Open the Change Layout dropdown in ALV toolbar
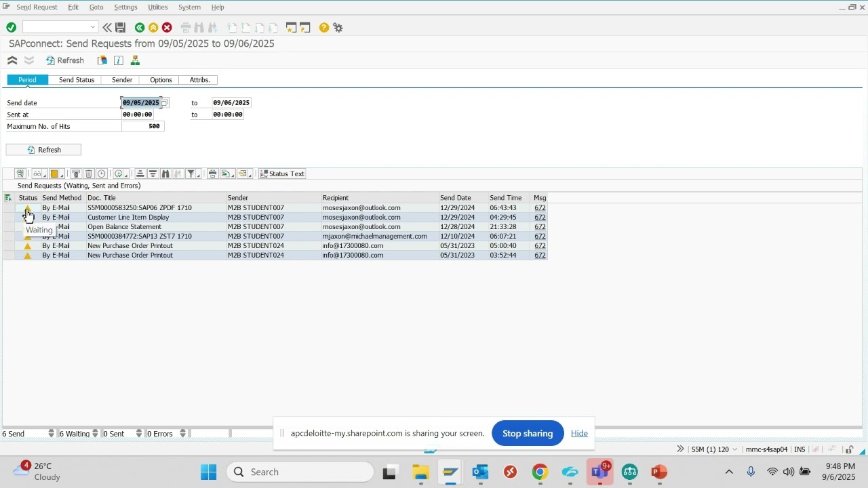 point(244,174)
